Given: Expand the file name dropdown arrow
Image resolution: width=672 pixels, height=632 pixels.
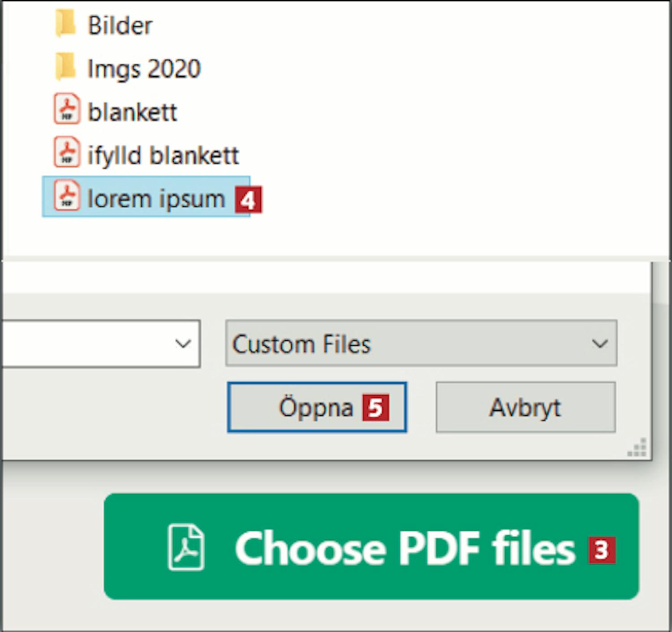Looking at the screenshot, I should [183, 344].
